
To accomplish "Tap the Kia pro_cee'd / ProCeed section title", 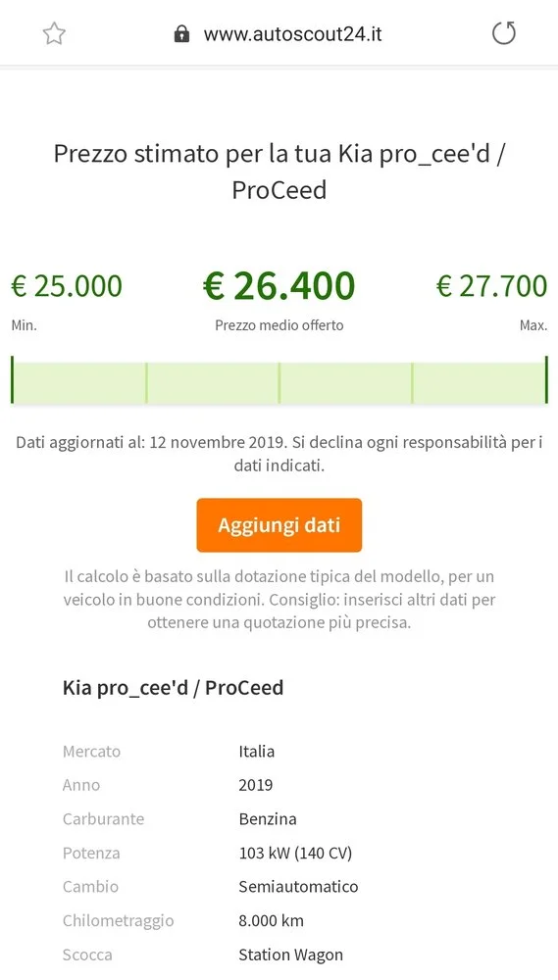I will click(x=174, y=688).
